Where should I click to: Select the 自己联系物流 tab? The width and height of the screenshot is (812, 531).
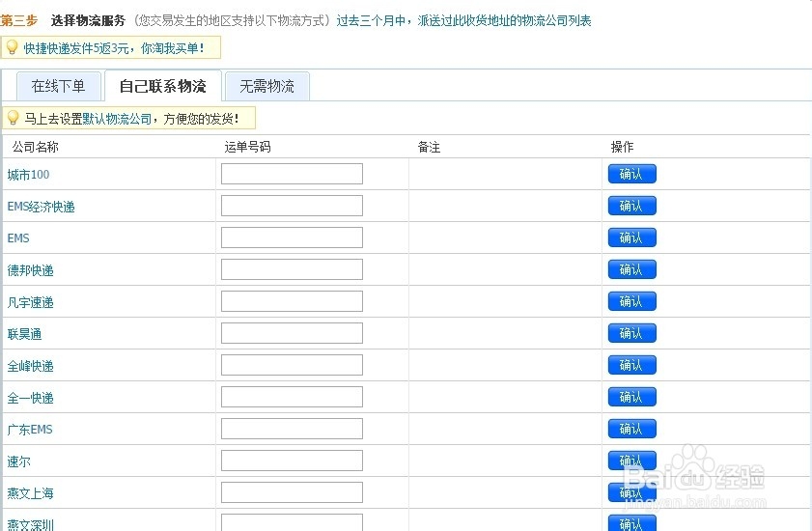click(162, 86)
